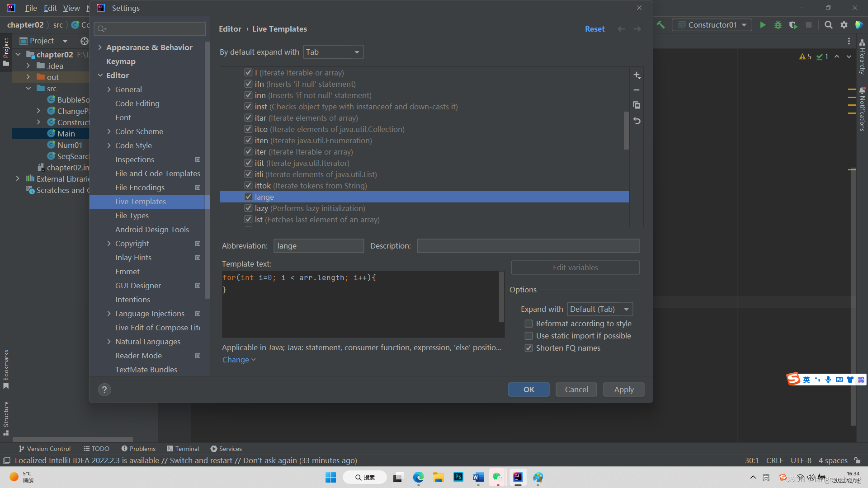Click the Apply button
868x488 pixels.
[623, 389]
